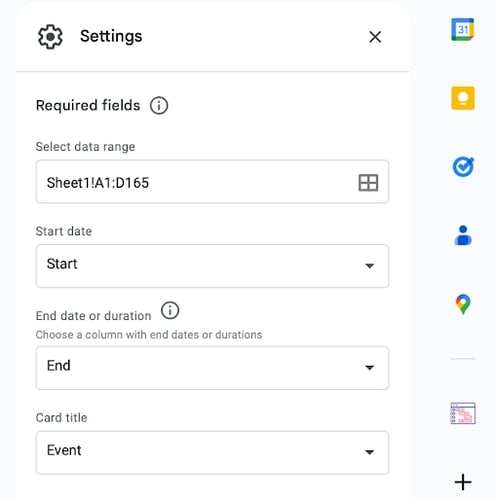Open Google Calendar from the side panel
Screen dimensions: 495x498
click(463, 29)
